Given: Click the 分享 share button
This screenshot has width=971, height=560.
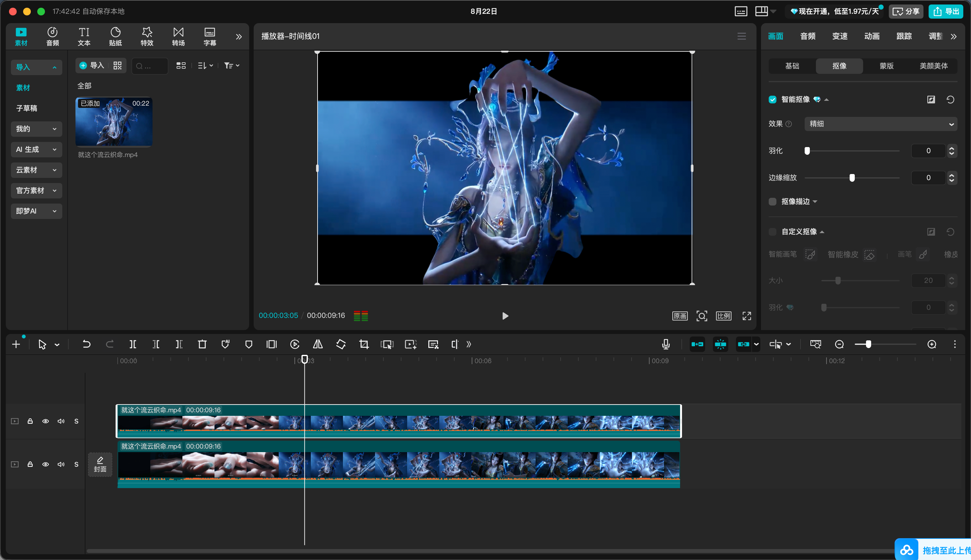Looking at the screenshot, I should click(906, 12).
